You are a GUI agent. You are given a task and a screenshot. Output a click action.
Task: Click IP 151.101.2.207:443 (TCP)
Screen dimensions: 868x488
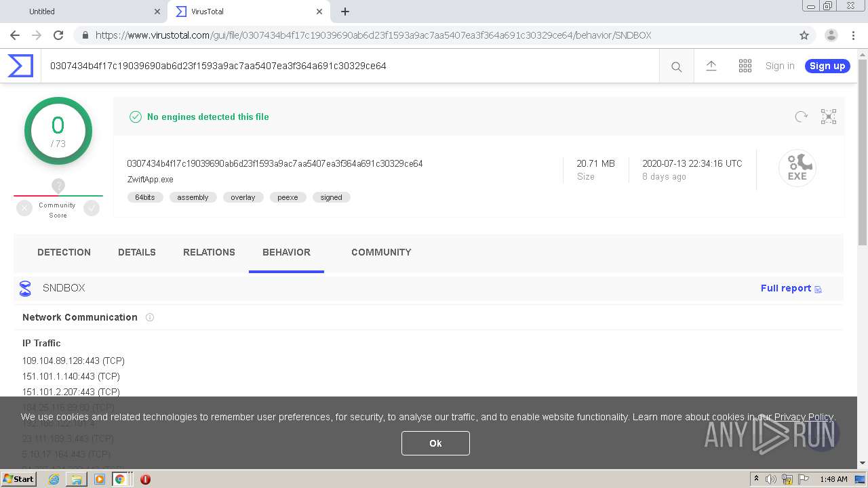(x=71, y=392)
